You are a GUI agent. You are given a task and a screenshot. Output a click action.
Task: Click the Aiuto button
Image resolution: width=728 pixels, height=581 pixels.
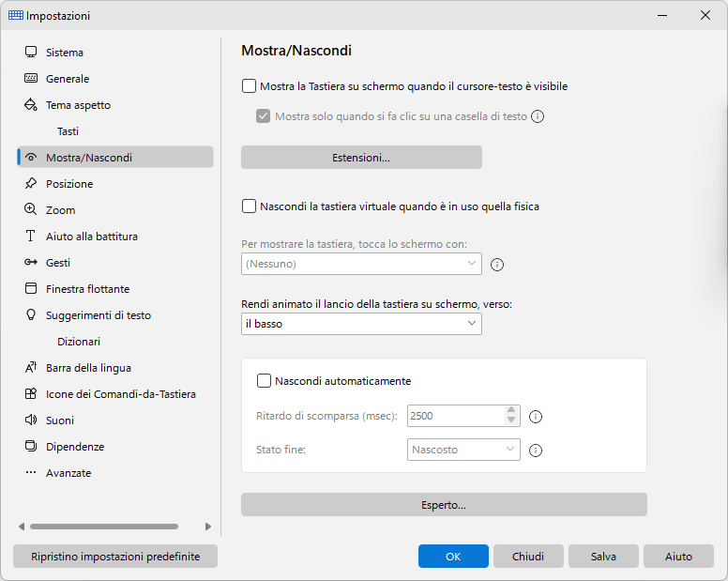[x=678, y=557]
